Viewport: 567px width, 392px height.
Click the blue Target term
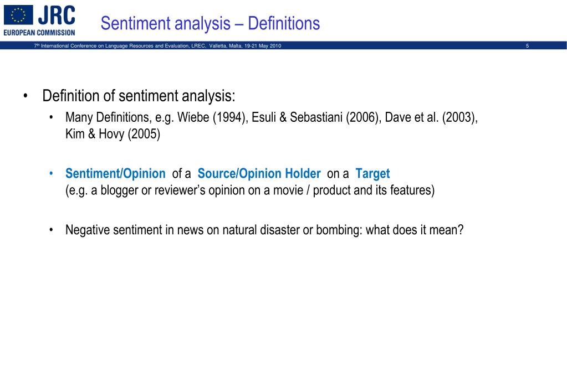(x=372, y=174)
